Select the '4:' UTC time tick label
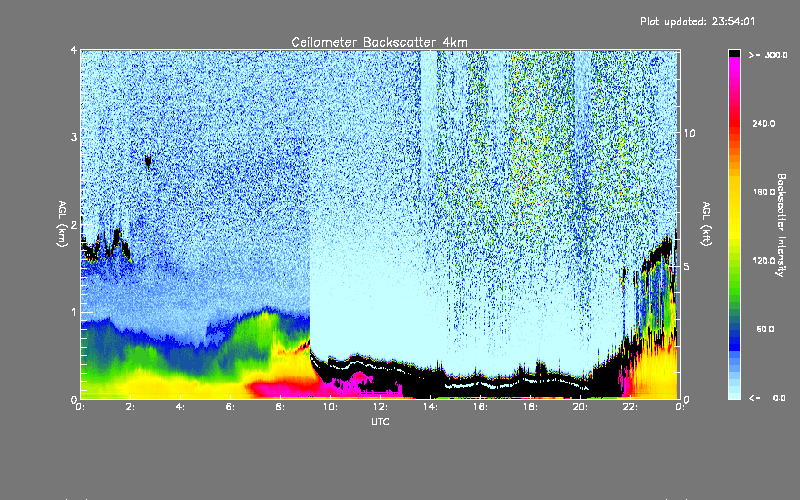 tap(180, 407)
